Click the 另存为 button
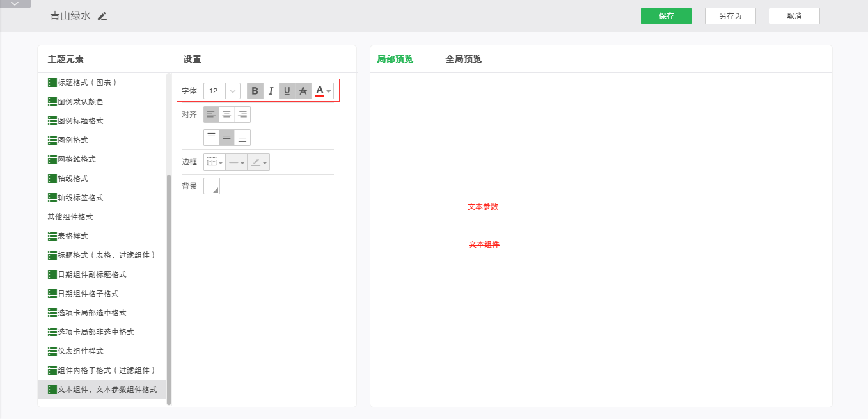 click(x=730, y=16)
